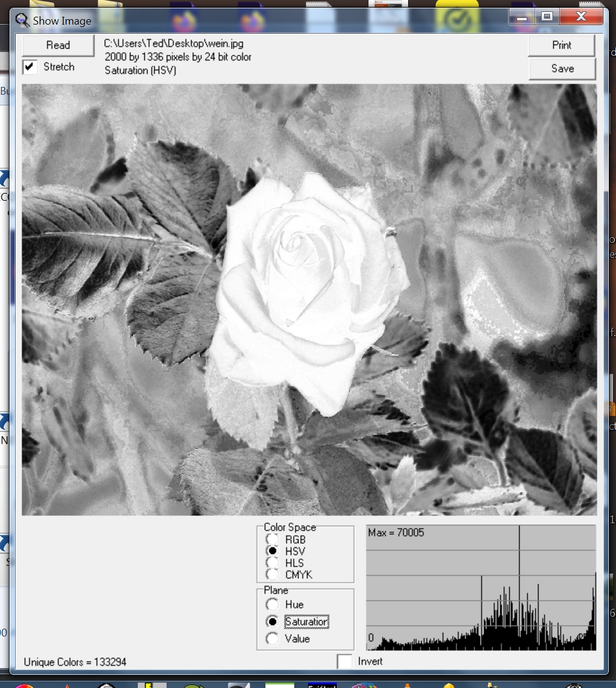Click the wein.jpg file path text
Screen dimensions: 616x688
pos(174,44)
